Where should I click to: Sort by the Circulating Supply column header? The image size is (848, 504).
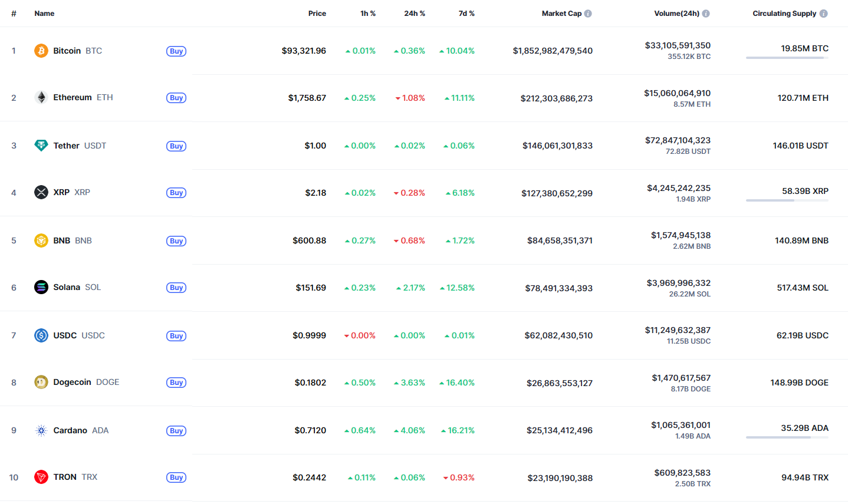pos(784,14)
